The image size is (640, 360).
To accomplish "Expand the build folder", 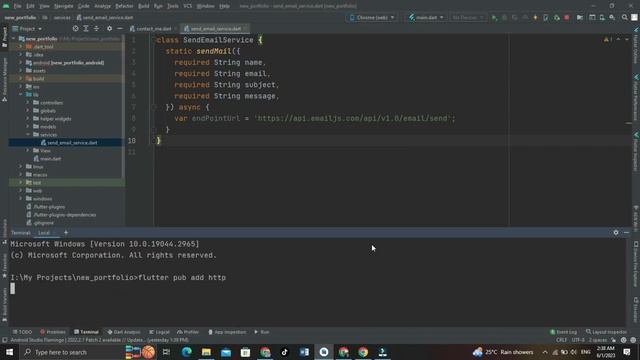I will [x=20, y=78].
